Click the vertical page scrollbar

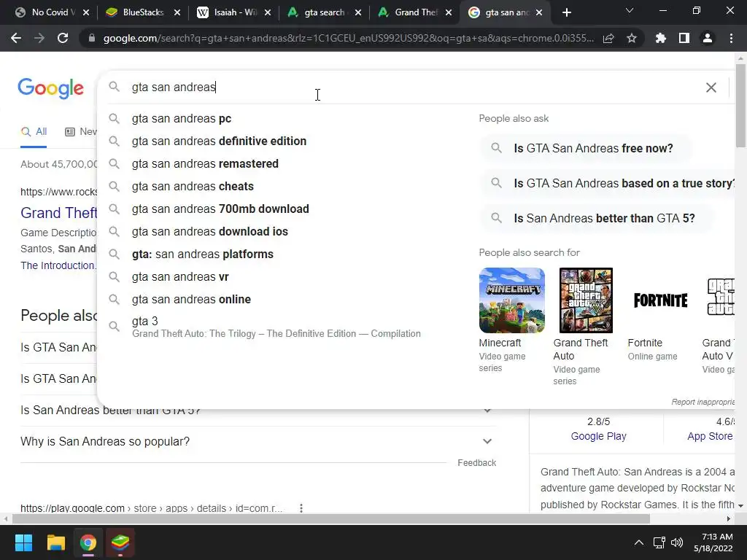pyautogui.click(x=740, y=105)
